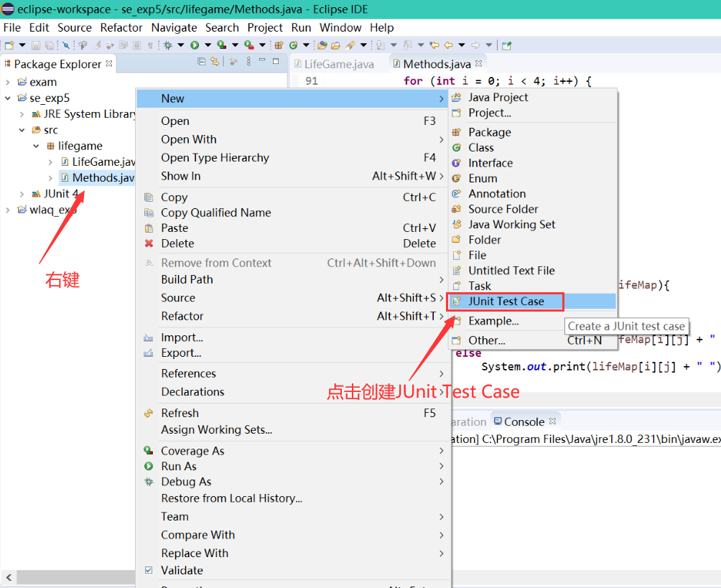Open the dropdown next to New wizard icon

[22, 45]
